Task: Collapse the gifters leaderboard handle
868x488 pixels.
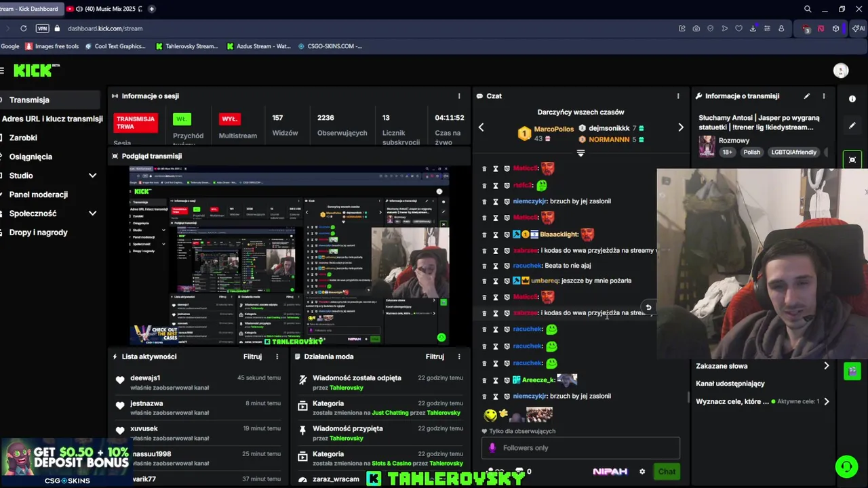Action: [580, 153]
